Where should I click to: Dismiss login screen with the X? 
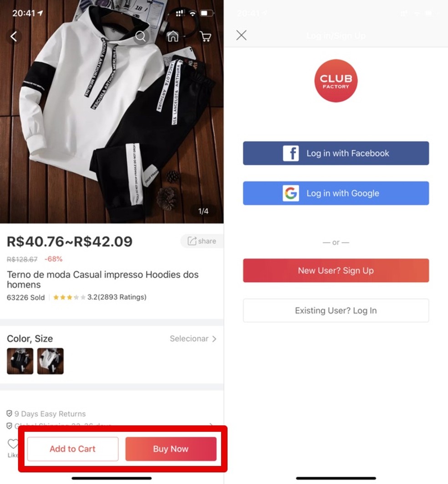click(x=241, y=35)
